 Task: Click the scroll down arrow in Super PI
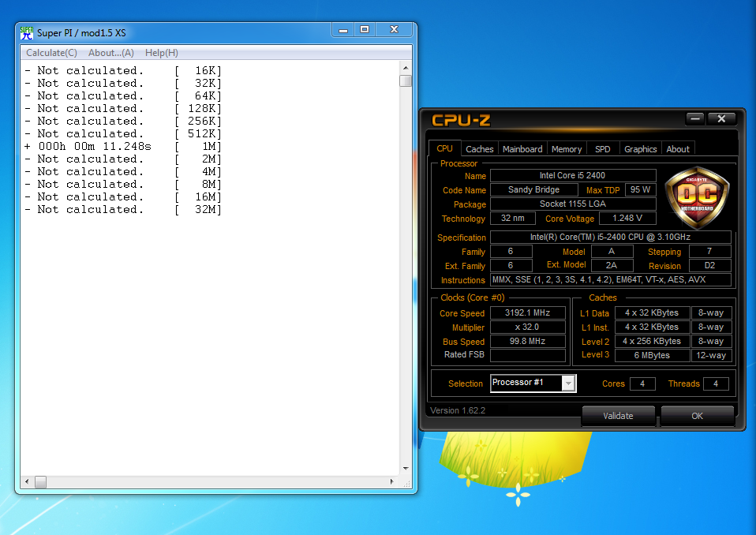[x=406, y=469]
